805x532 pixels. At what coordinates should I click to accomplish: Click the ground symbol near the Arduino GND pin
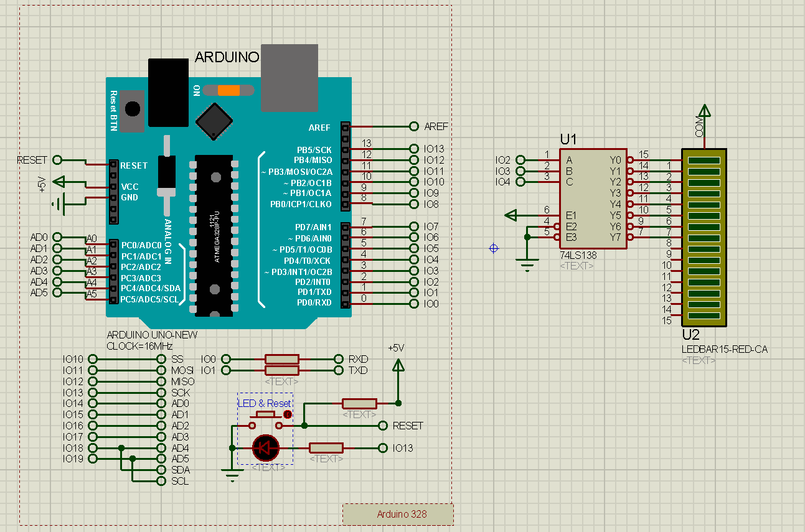coord(59,203)
